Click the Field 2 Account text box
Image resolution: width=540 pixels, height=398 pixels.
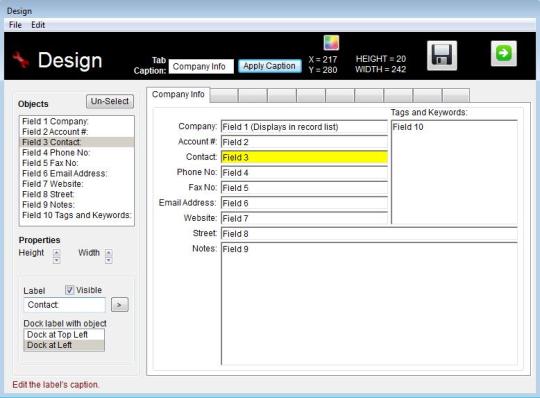point(304,142)
